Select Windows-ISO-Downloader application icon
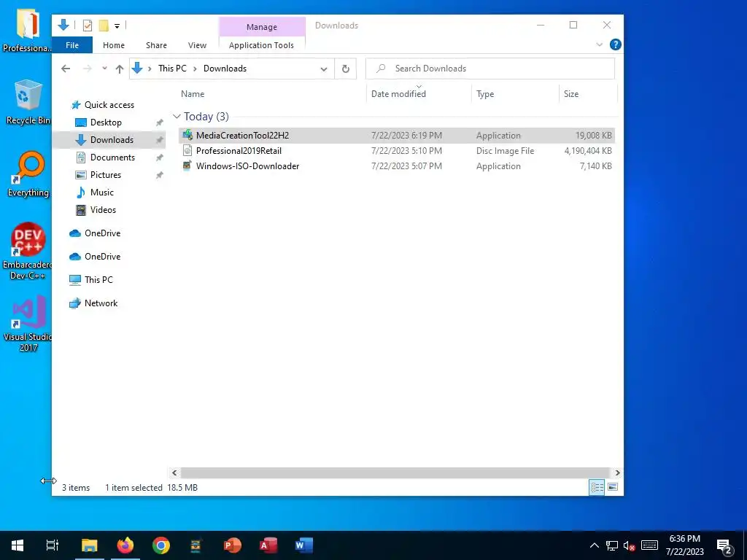747x560 pixels. coord(187,166)
